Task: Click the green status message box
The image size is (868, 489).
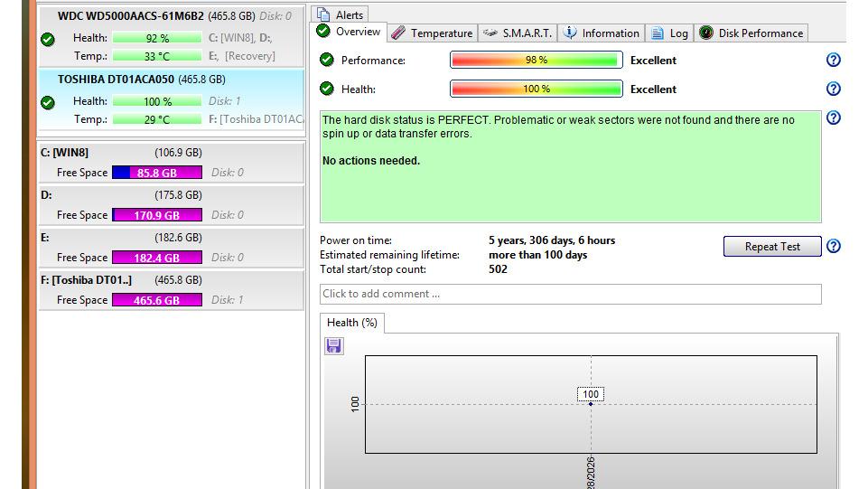Action: [570, 166]
